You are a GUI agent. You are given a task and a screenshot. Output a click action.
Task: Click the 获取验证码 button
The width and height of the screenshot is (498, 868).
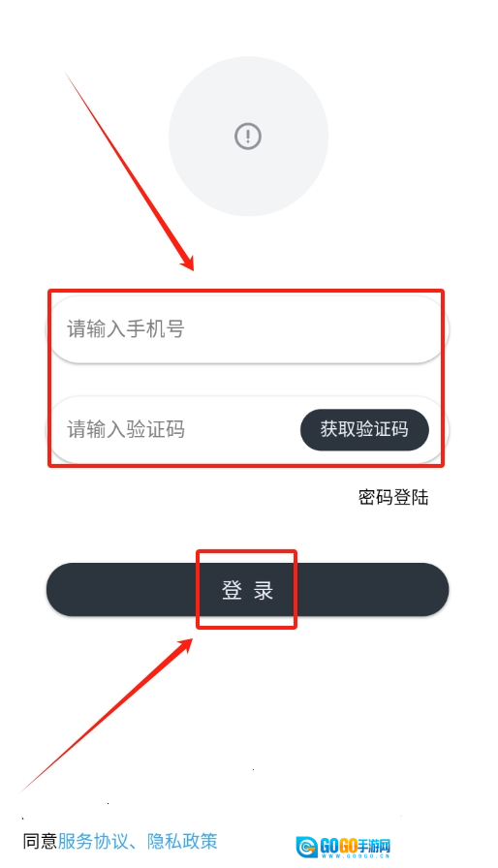point(364,429)
